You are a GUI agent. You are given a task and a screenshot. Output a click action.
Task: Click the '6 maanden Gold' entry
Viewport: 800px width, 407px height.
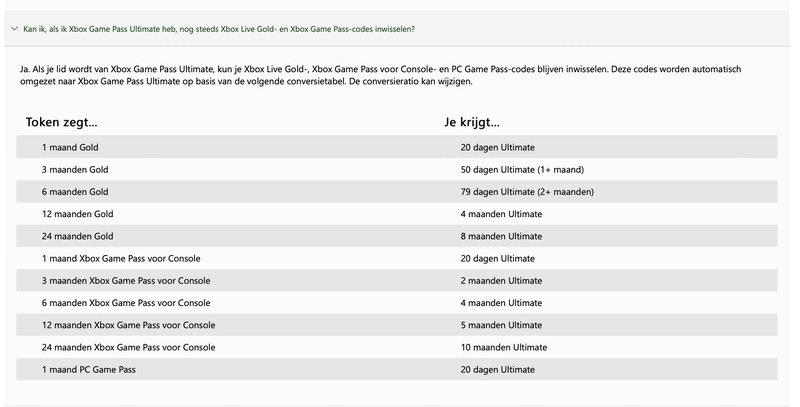[75, 192]
